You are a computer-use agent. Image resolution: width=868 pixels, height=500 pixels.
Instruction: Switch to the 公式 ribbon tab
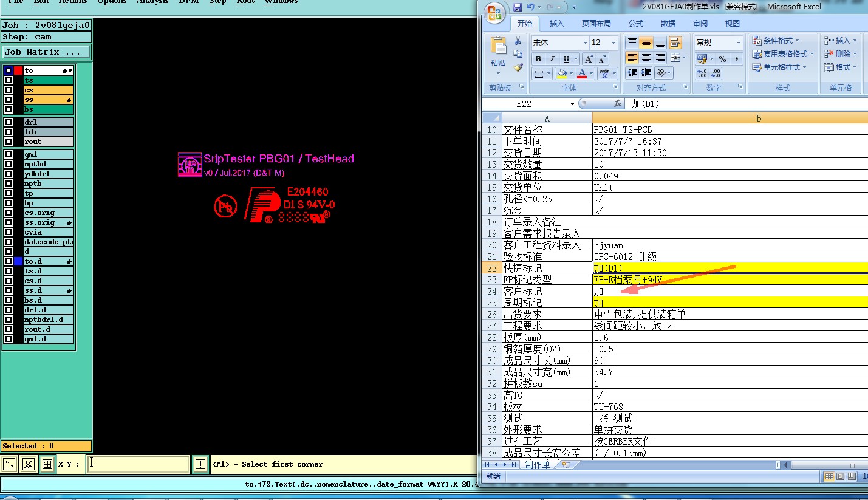coord(636,24)
